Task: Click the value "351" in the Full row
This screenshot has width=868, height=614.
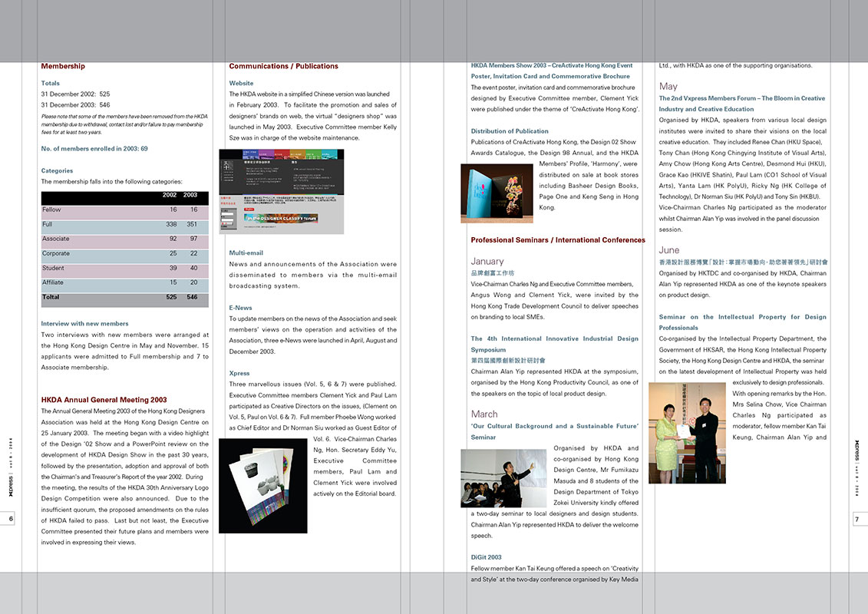Action: coord(192,224)
